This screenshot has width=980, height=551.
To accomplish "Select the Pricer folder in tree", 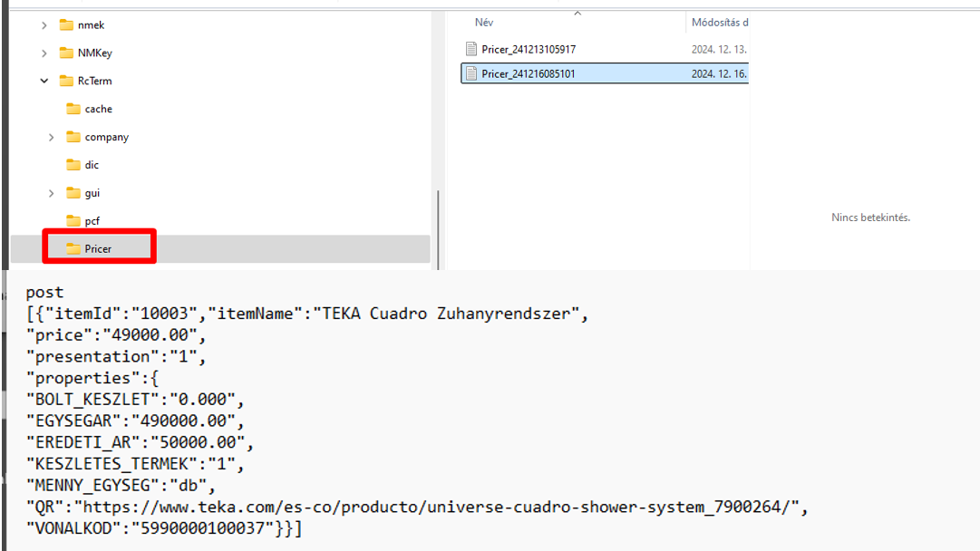I will (x=98, y=249).
